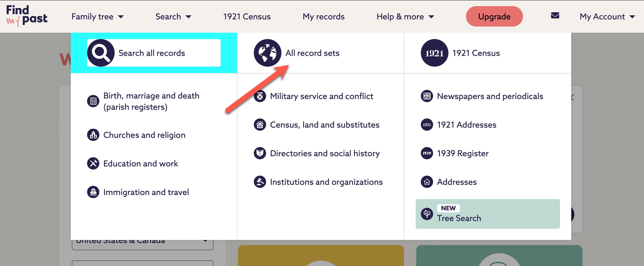Click the globe icon next to All record sets
644x266 pixels.
point(267,53)
